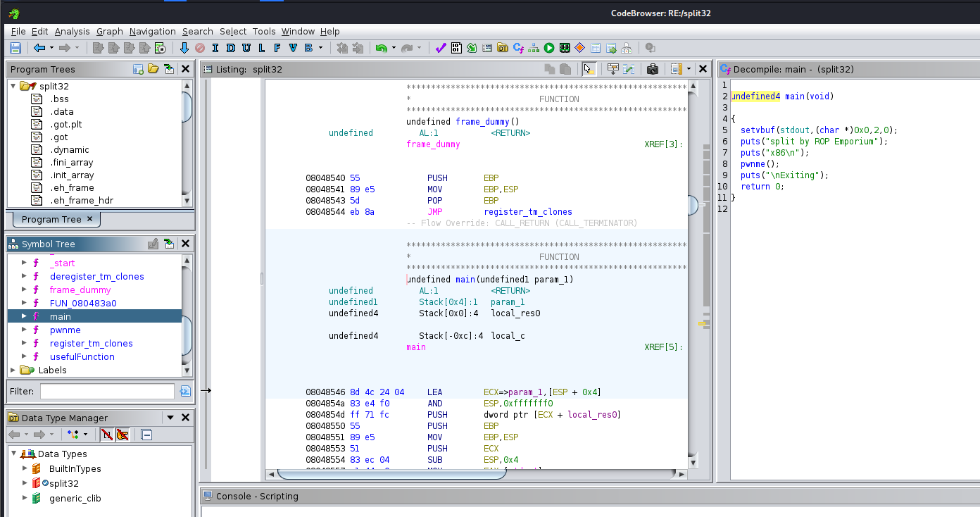Toggle the Listing mouse hover mode icon
Screen dimensions: 980x517
589,69
